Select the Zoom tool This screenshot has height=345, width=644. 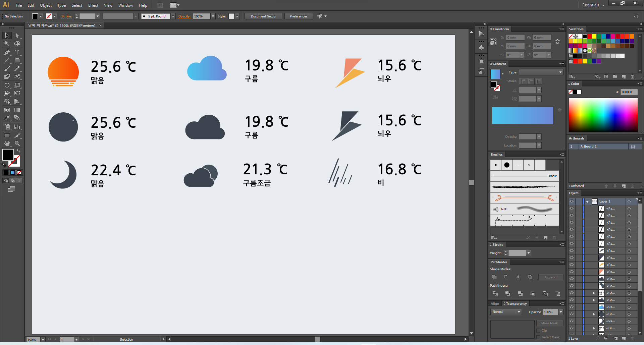pos(17,143)
